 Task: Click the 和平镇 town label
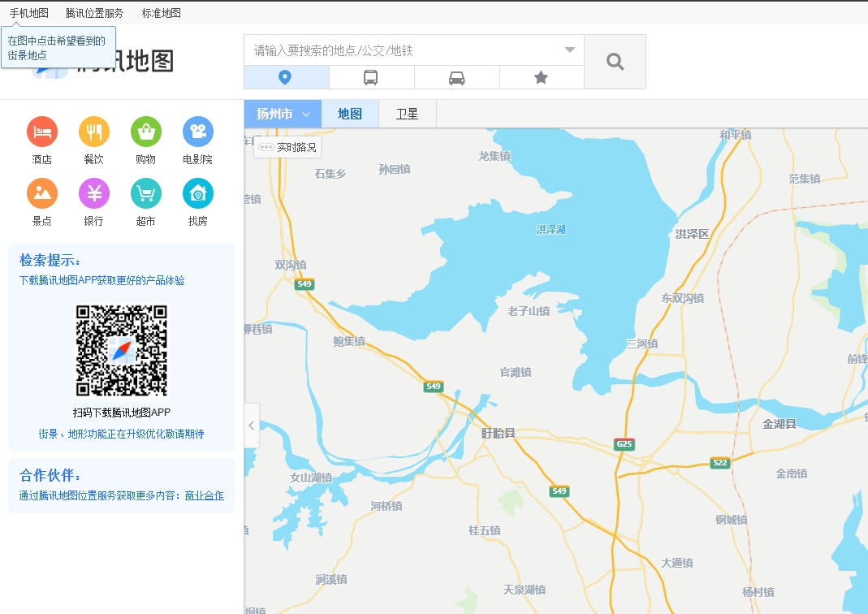(736, 135)
